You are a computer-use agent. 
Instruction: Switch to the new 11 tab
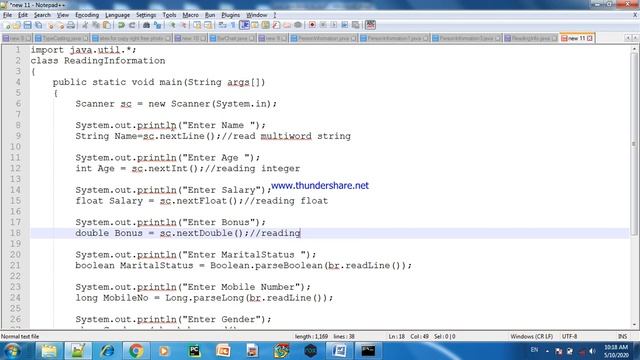[576, 38]
